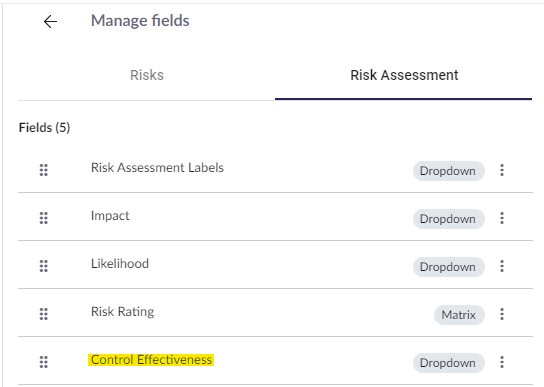
Task: Click drag handle beside Likelihood field
Action: (x=44, y=266)
